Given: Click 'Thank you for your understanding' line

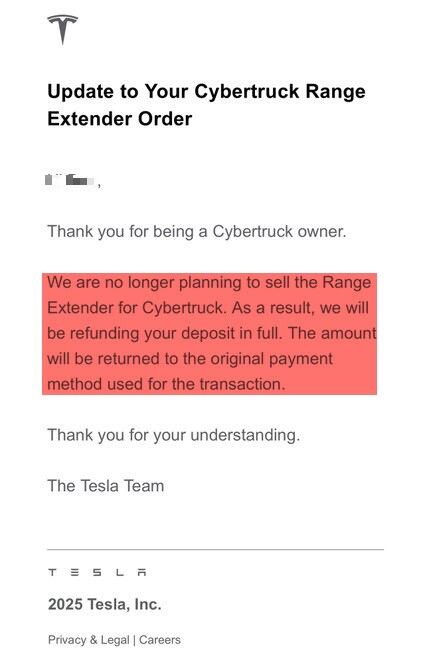Looking at the screenshot, I should click(174, 435).
